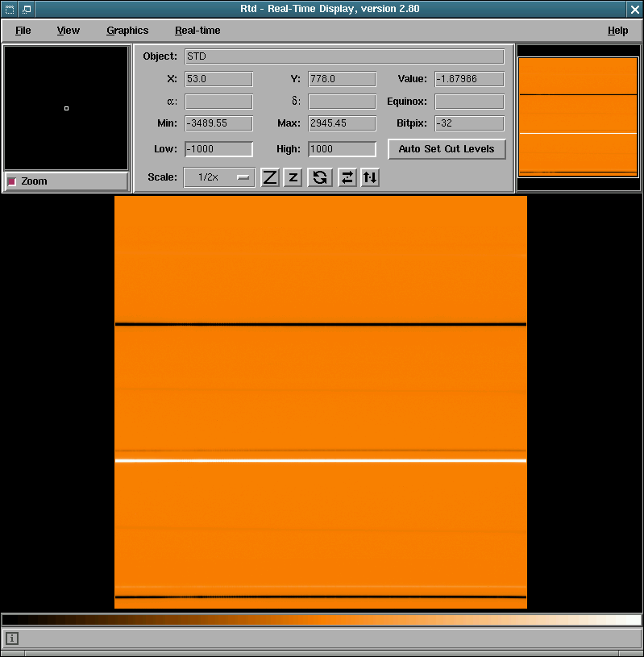The image size is (644, 657).
Task: Click the large Z zoom-in icon
Action: pos(270,177)
